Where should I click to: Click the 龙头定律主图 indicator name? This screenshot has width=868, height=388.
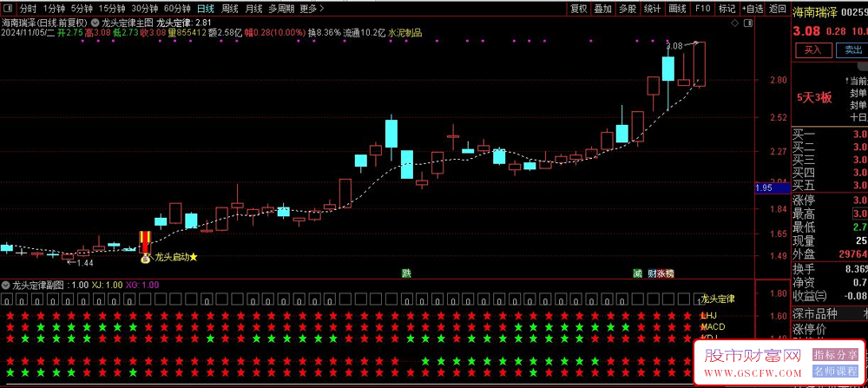[127, 23]
